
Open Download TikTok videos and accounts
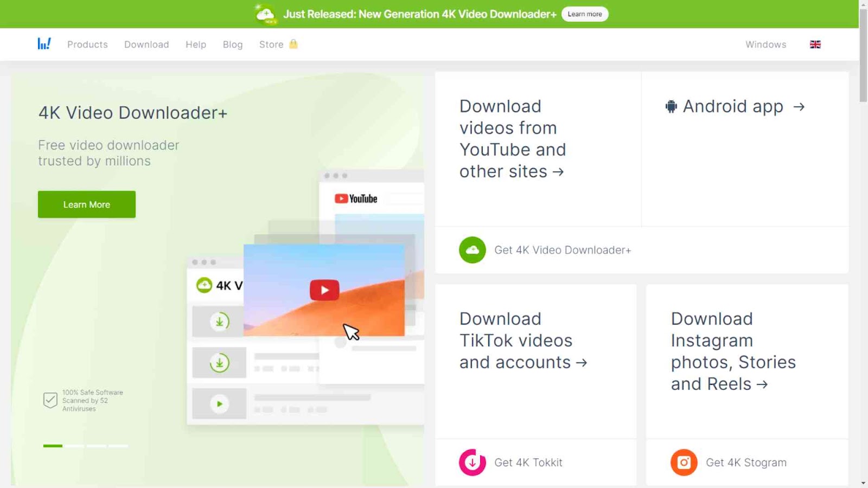click(524, 341)
